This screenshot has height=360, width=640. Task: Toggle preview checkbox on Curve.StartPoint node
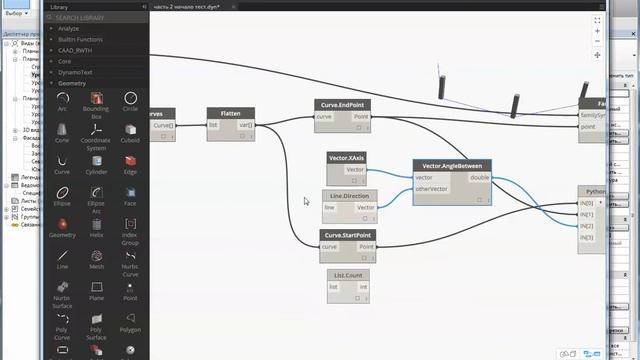pos(364,258)
